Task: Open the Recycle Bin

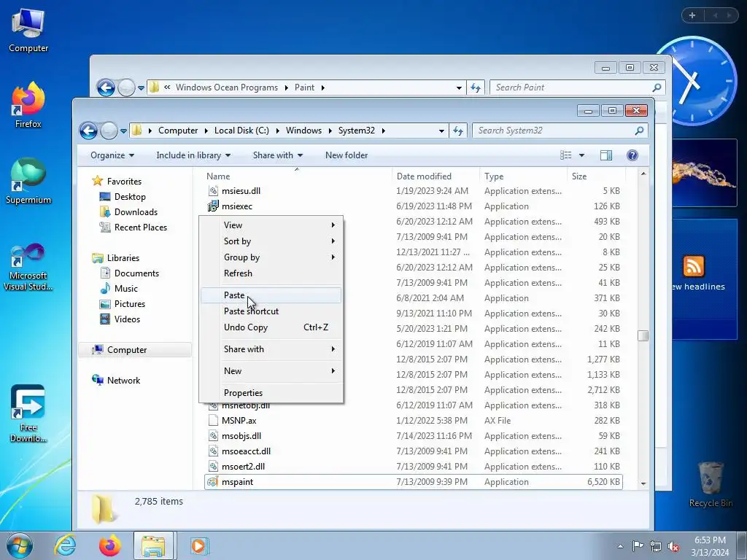Action: [711, 484]
